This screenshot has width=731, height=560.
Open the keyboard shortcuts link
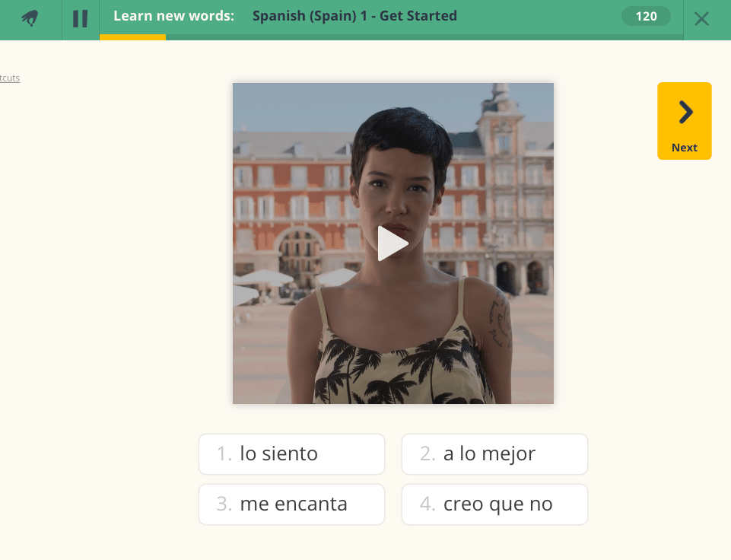coord(10,78)
